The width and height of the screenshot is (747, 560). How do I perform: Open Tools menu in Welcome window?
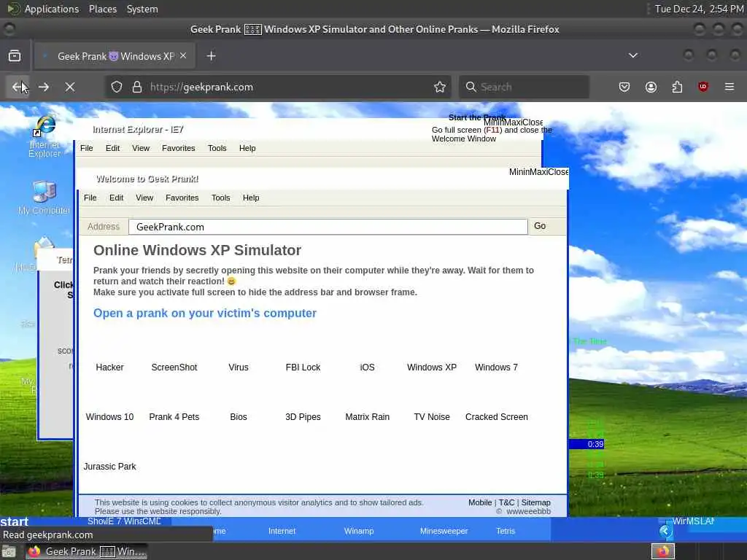coord(220,198)
